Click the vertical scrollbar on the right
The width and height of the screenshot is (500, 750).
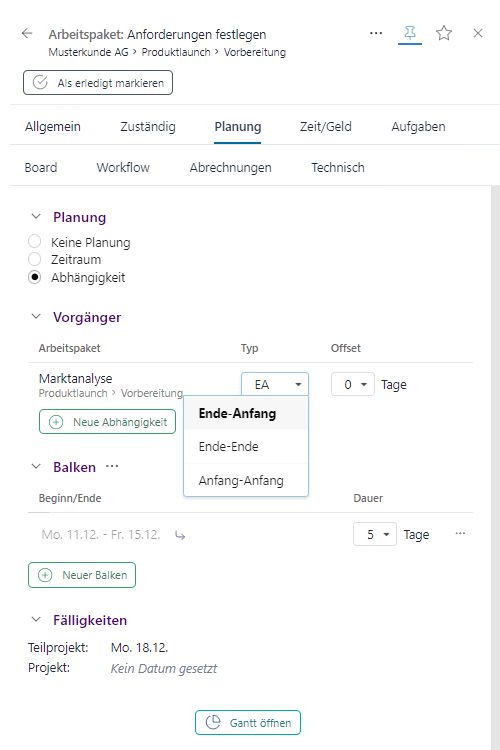click(495, 467)
